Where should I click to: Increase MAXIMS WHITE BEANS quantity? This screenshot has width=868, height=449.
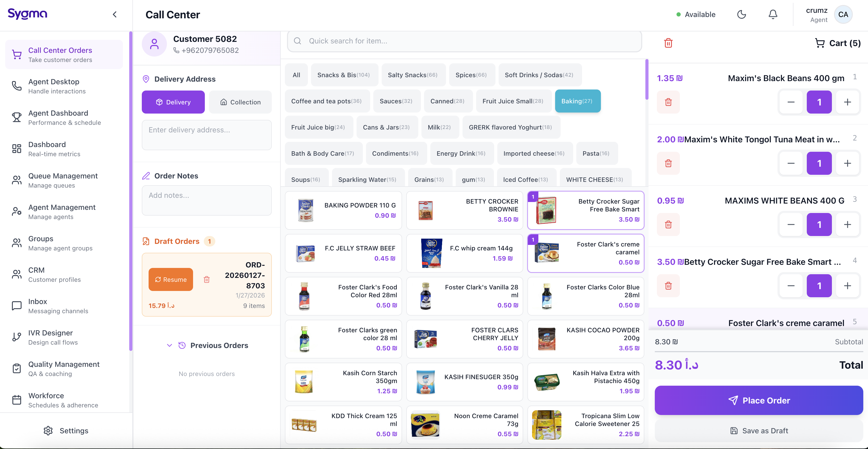847,224
